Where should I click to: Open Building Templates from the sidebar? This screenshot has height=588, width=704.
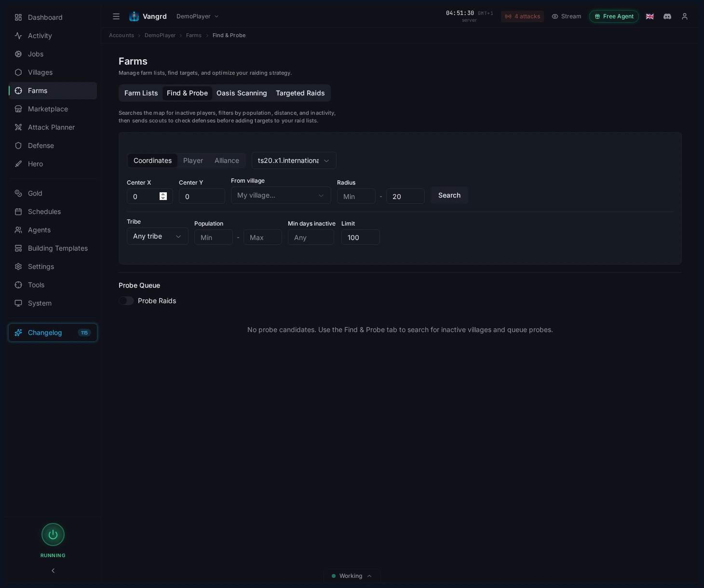click(x=57, y=248)
